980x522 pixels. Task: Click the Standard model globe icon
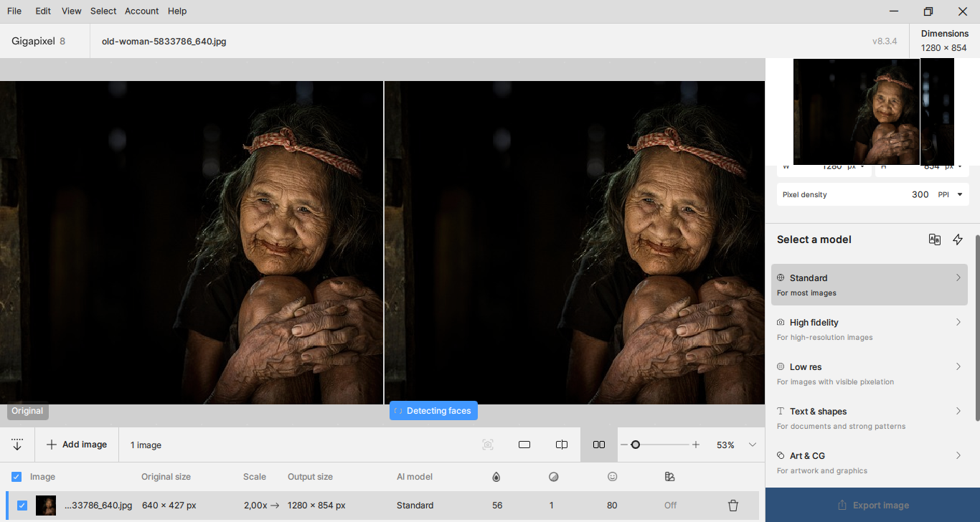(781, 277)
